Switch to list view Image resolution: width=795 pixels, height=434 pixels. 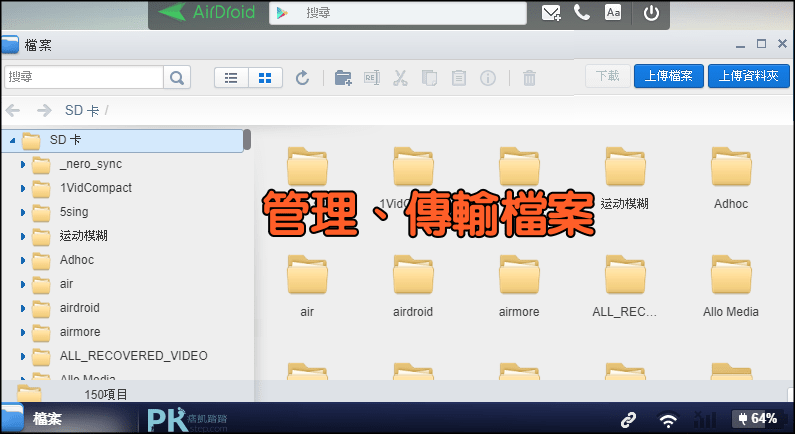coord(231,78)
